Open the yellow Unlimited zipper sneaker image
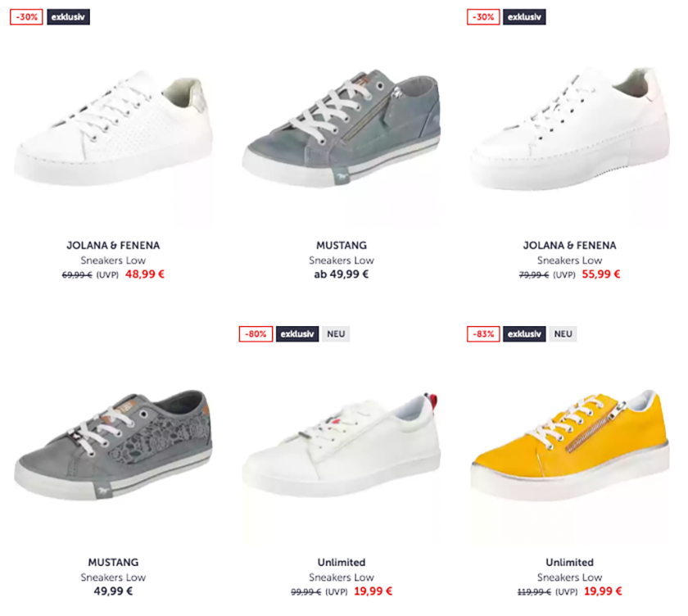Screen dimensions: 688x616 point(569,445)
